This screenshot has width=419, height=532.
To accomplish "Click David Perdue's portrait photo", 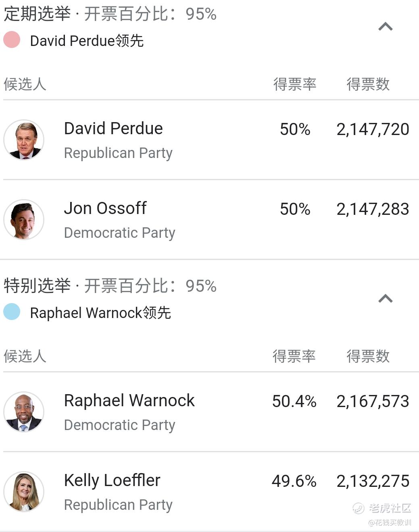I will pos(24,139).
